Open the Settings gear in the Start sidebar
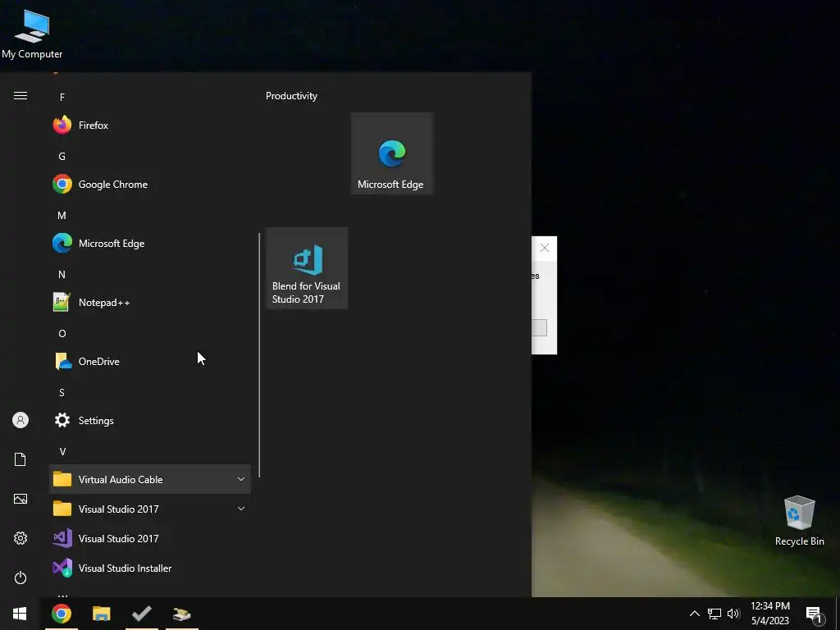This screenshot has width=840, height=630. click(x=21, y=538)
